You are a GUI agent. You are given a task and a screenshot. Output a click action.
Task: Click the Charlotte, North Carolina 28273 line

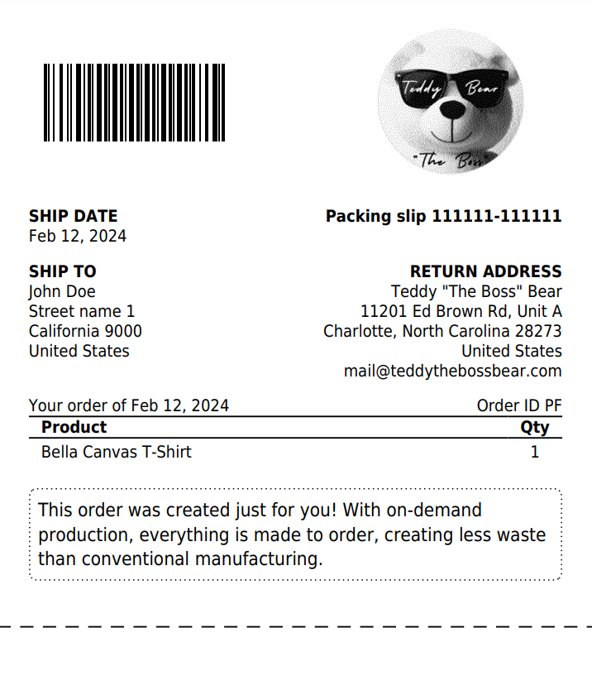click(442, 331)
